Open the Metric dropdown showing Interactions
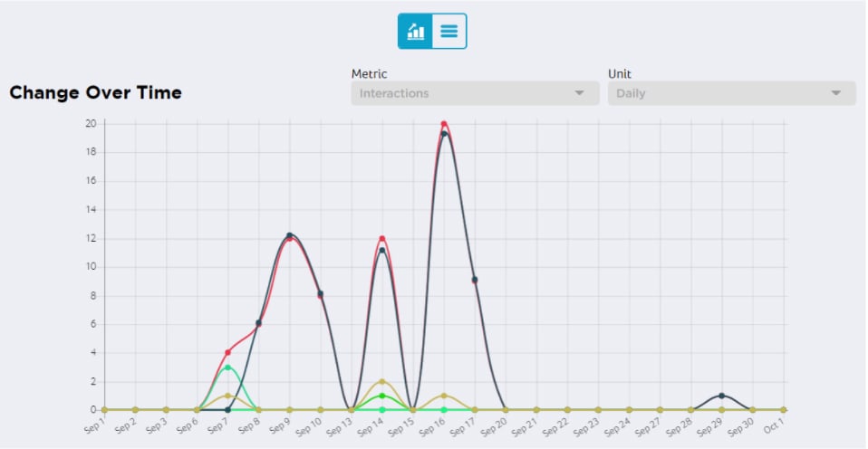Screen dimensions: 868x449 point(474,93)
